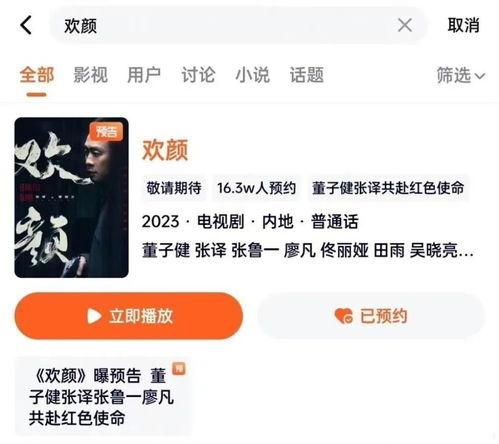The image size is (499, 444).
Task: Tap the back arrow icon
Action: [x=26, y=25]
